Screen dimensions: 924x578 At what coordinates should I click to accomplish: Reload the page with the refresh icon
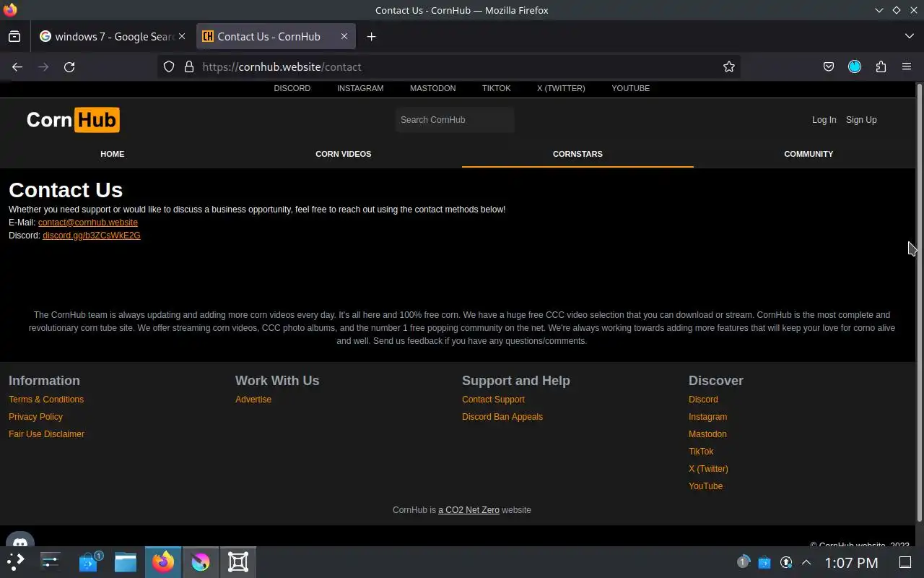click(x=69, y=66)
